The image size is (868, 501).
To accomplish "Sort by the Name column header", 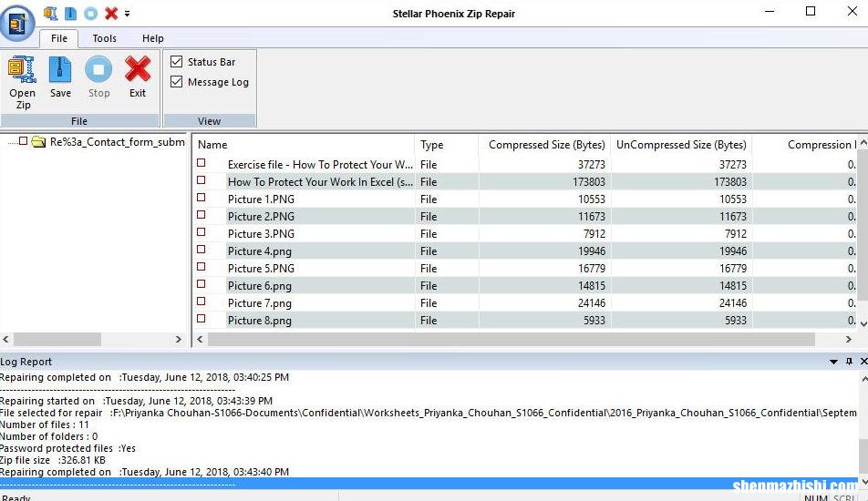I will click(304, 145).
